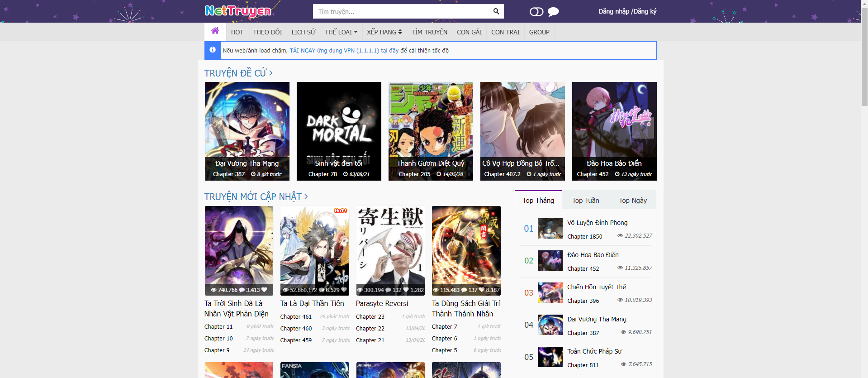868x378 pixels.
Task: Select the Top Tháng tab
Action: (x=538, y=201)
